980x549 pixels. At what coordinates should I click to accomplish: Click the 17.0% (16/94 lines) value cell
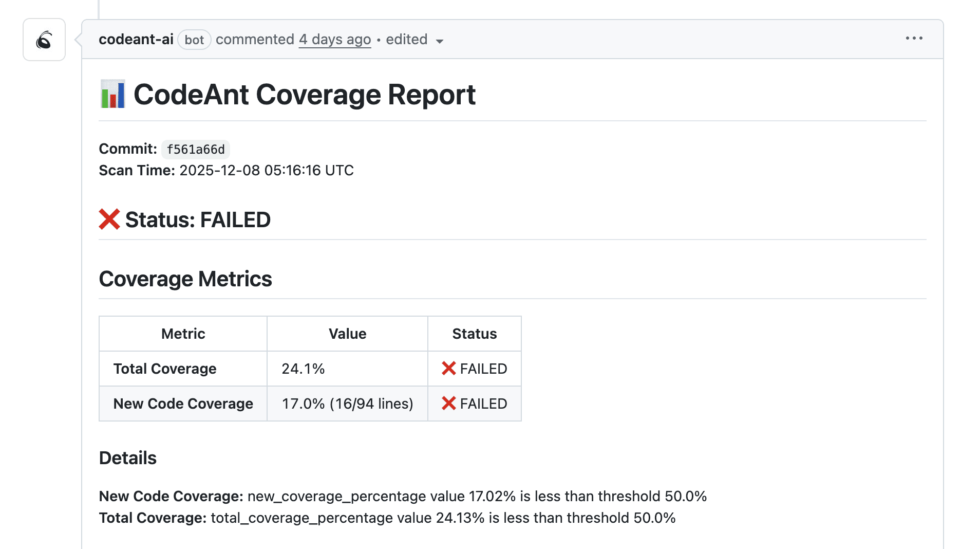[x=347, y=404]
